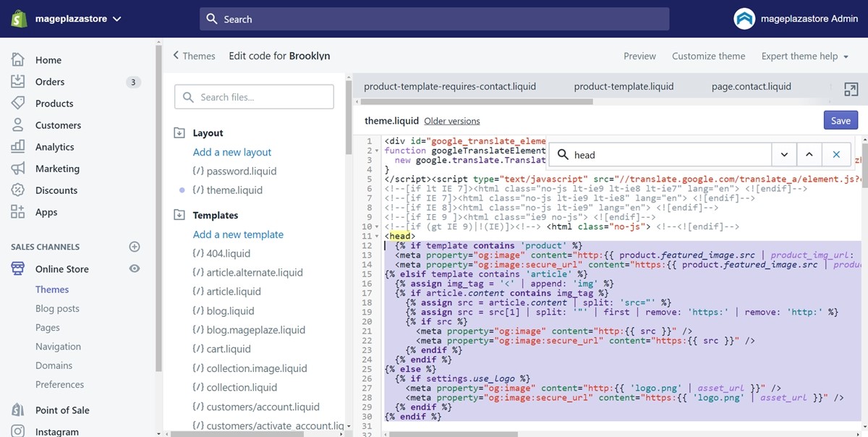Click the Point of Sale icon
This screenshot has width=868, height=437.
18,410
